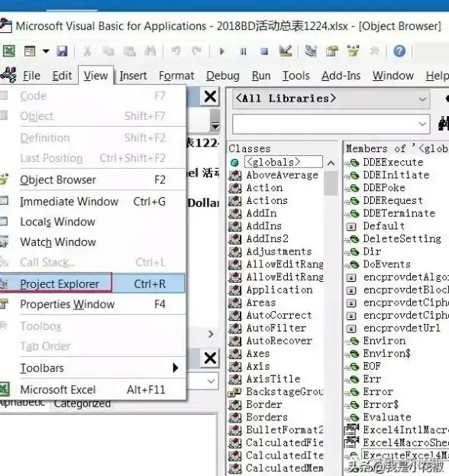Click the Paste toolbar icon
The width and height of the screenshot is (449, 476).
tap(129, 51)
